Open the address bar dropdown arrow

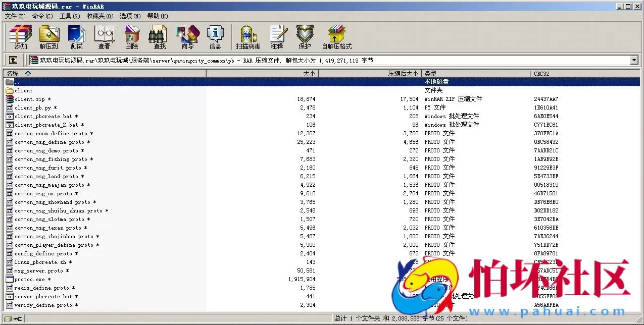pos(635,60)
